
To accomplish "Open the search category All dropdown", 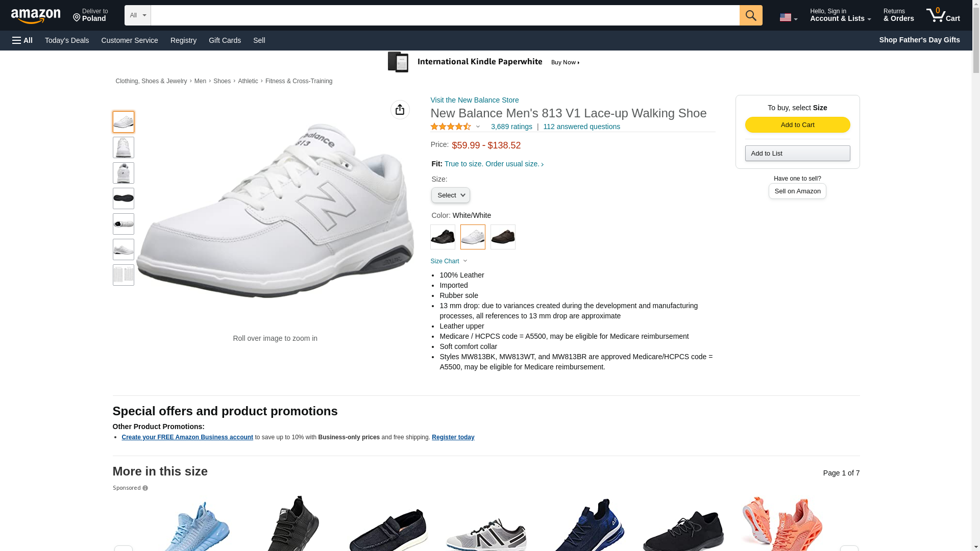I will tap(137, 15).
